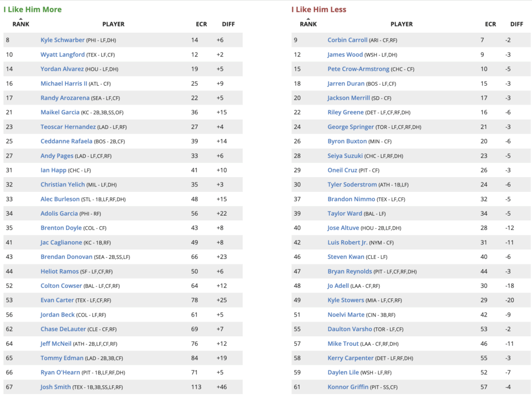The height and width of the screenshot is (395, 532).
Task: Open Kyle Schwarber's player page
Action: (x=62, y=40)
